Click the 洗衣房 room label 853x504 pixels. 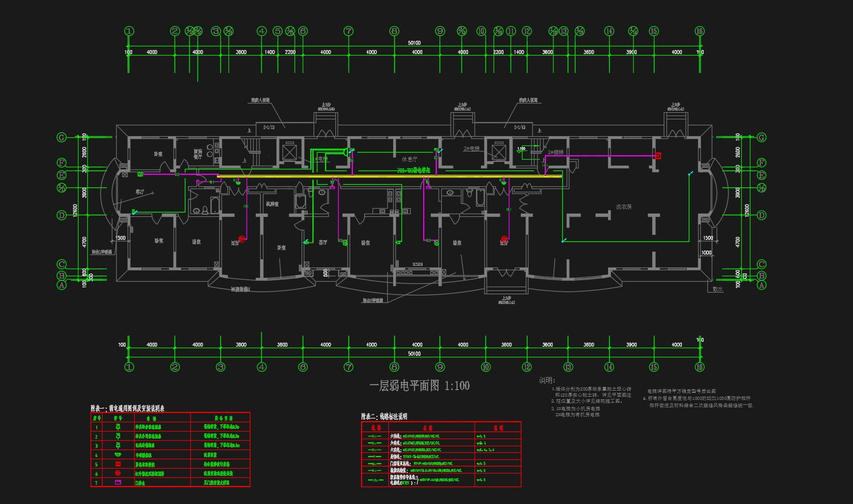(x=623, y=207)
